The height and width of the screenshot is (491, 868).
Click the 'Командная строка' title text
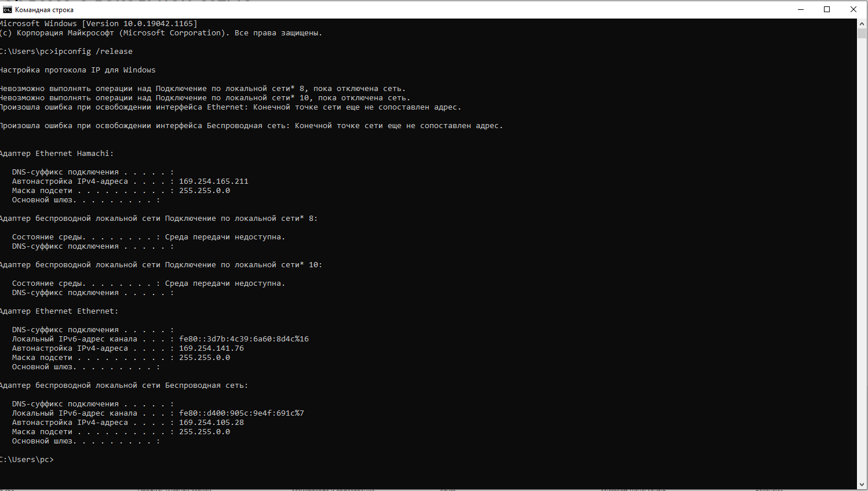coord(44,10)
